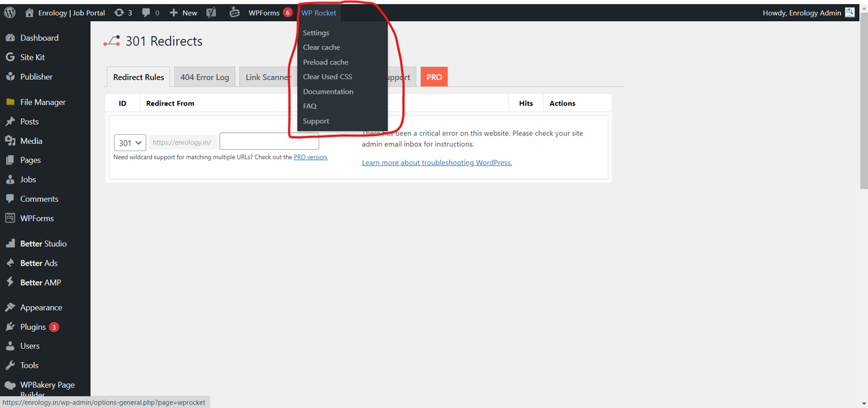Click the Tools wrench icon
The image size is (868, 408).
10,365
